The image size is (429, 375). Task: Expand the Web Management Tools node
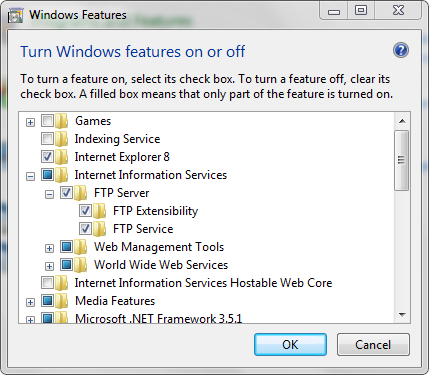(x=49, y=248)
